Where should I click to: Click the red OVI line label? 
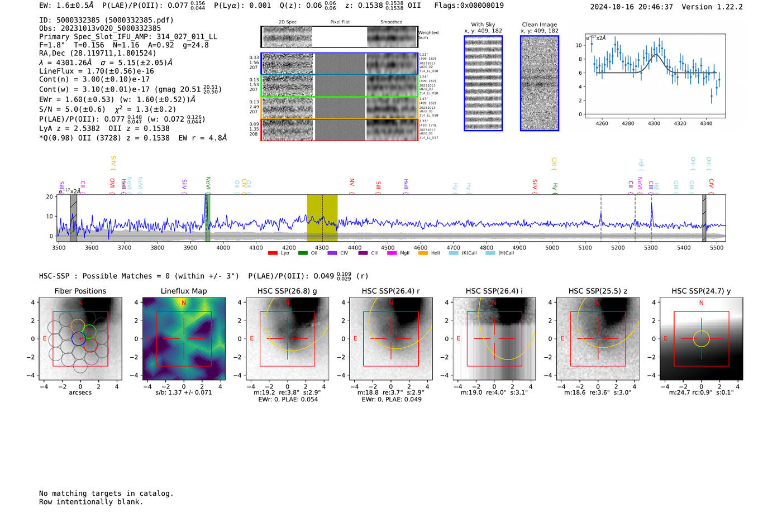tap(112, 185)
